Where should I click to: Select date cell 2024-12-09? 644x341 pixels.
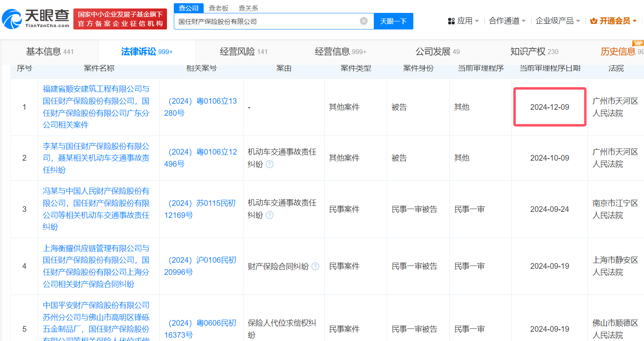coord(550,107)
